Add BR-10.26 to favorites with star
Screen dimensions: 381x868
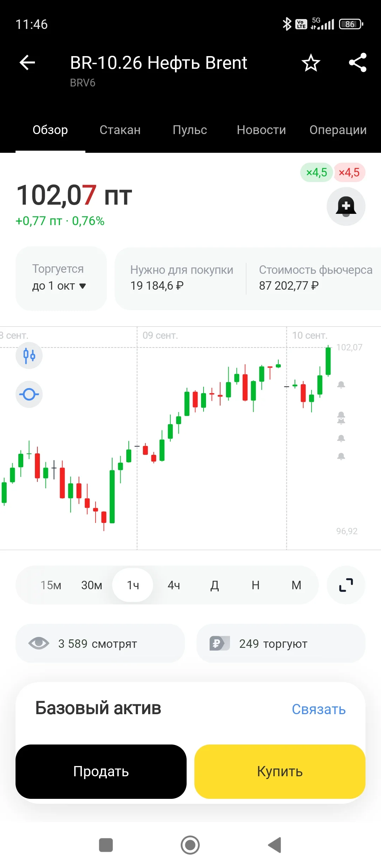pos(311,63)
